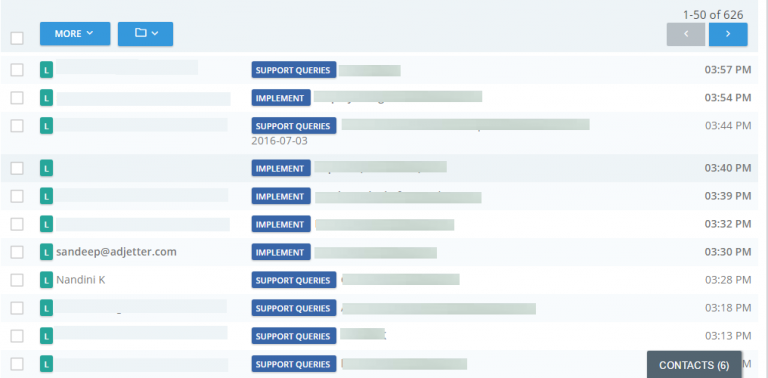The height and width of the screenshot is (378, 768).
Task: Open the email from sandeep@adjetter.com
Action: tap(380, 252)
